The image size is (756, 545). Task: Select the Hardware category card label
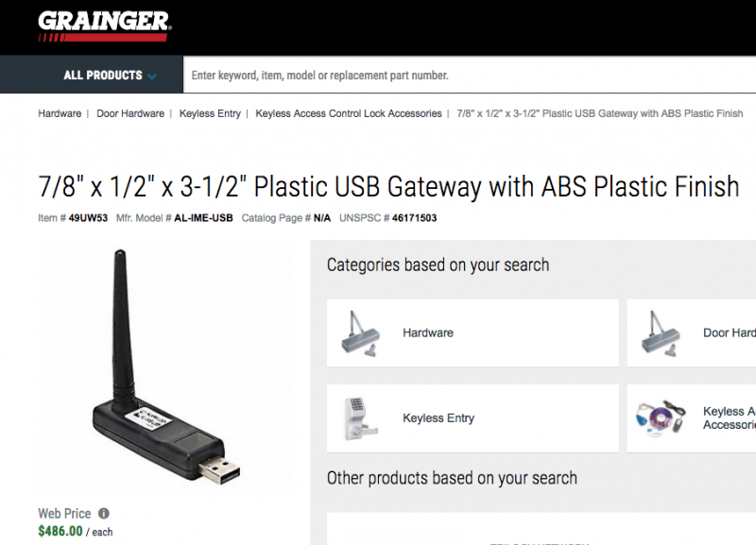pos(428,333)
